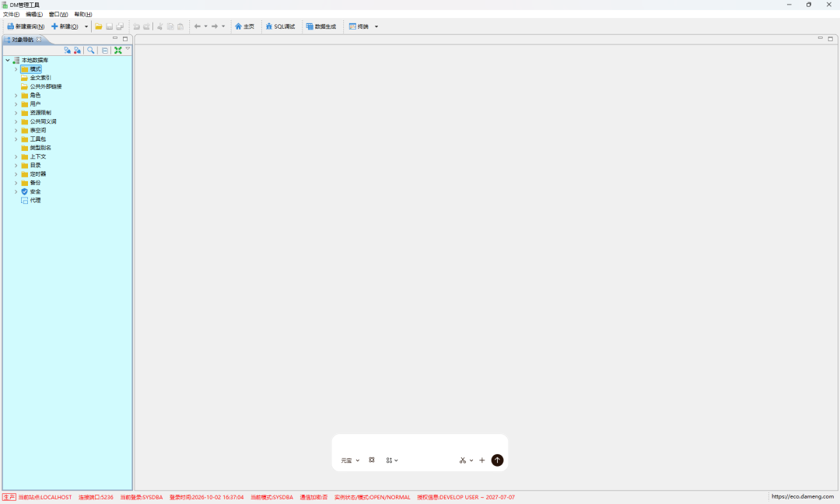Open the 编辑 menu
Viewport: 840px width, 504px height.
click(x=34, y=15)
